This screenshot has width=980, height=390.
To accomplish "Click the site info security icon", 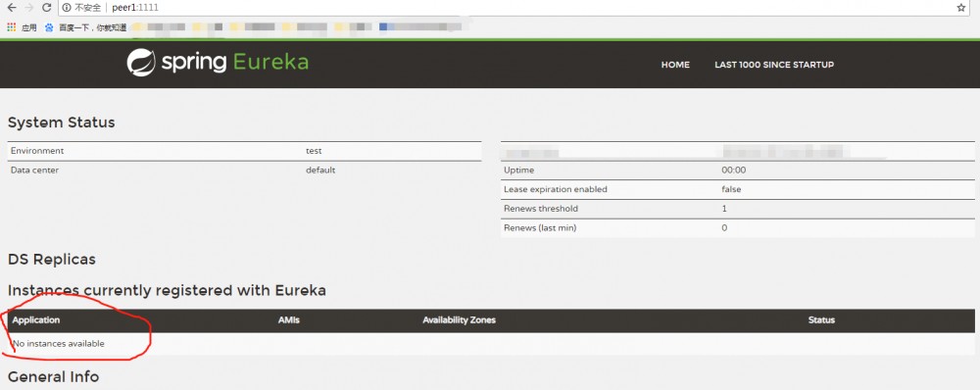I will point(67,8).
